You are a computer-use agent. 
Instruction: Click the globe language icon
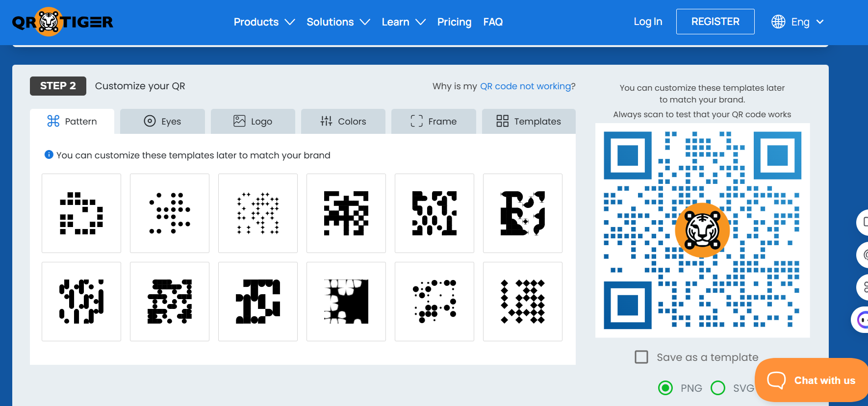(778, 22)
